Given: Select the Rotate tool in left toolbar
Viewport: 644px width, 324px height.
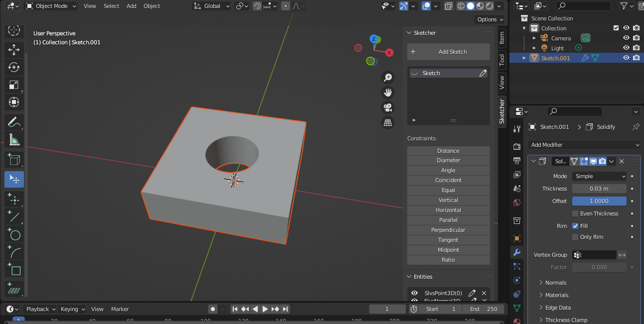Looking at the screenshot, I should (x=14, y=67).
